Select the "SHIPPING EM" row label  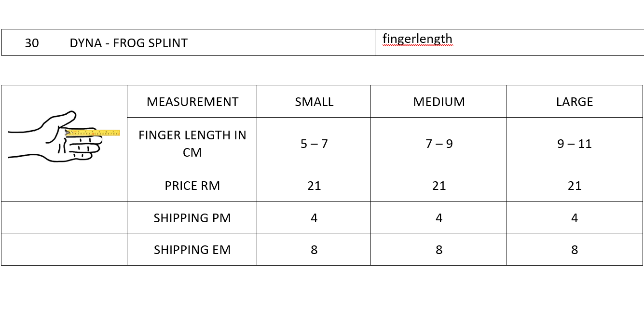pyautogui.click(x=192, y=250)
